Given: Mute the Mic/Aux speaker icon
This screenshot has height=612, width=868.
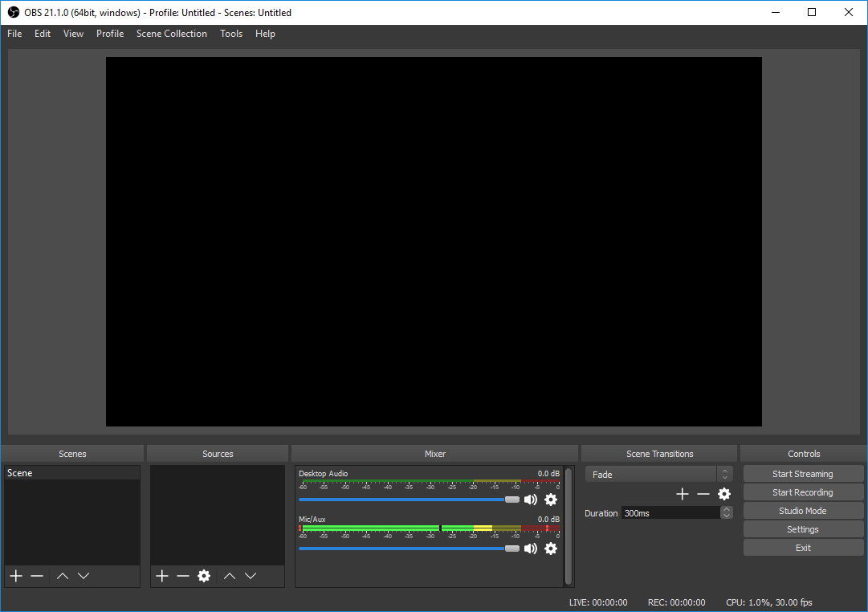Looking at the screenshot, I should [530, 549].
